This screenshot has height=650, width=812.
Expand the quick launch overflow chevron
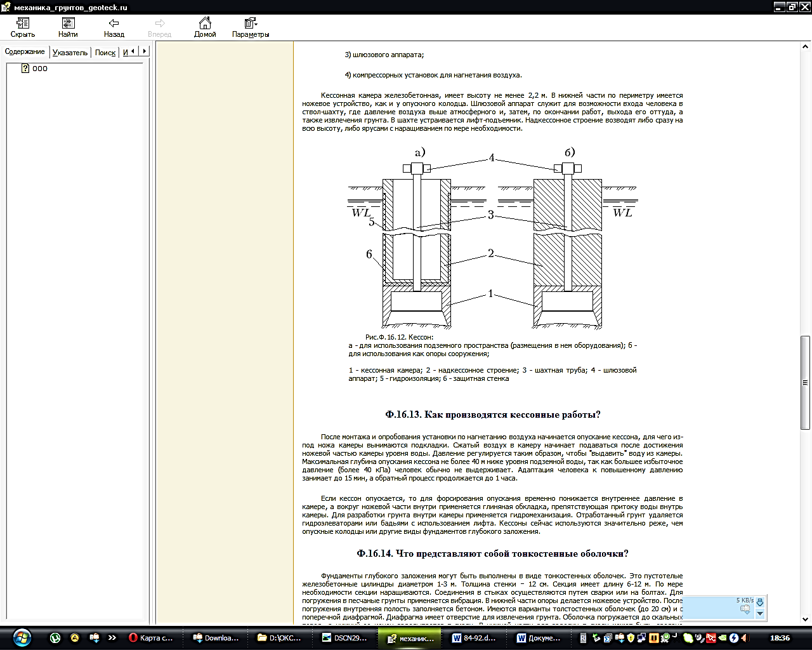coord(112,638)
